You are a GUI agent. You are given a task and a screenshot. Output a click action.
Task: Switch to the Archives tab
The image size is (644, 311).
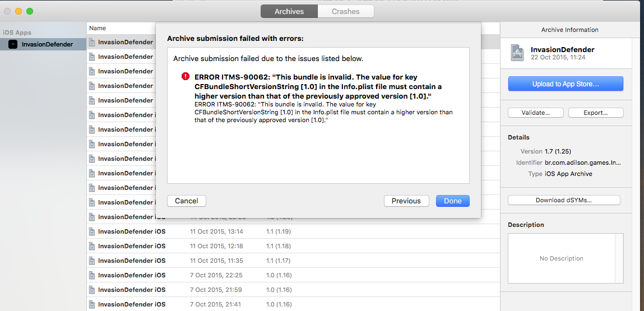(289, 12)
